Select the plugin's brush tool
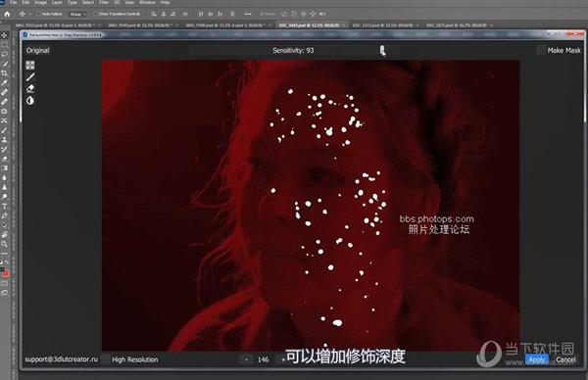 coord(30,76)
